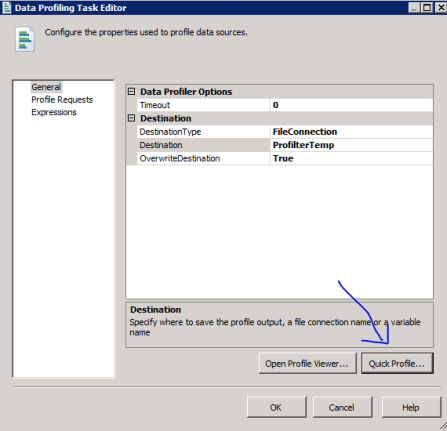Open the Profile Requests page

click(62, 100)
